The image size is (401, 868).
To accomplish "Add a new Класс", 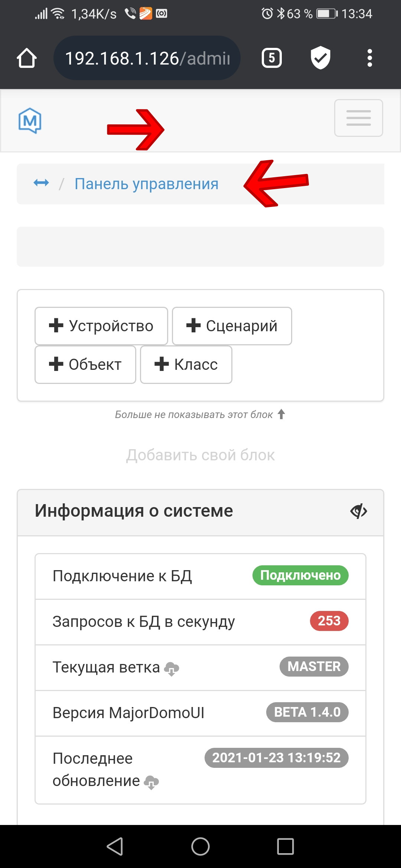I will pos(186,365).
